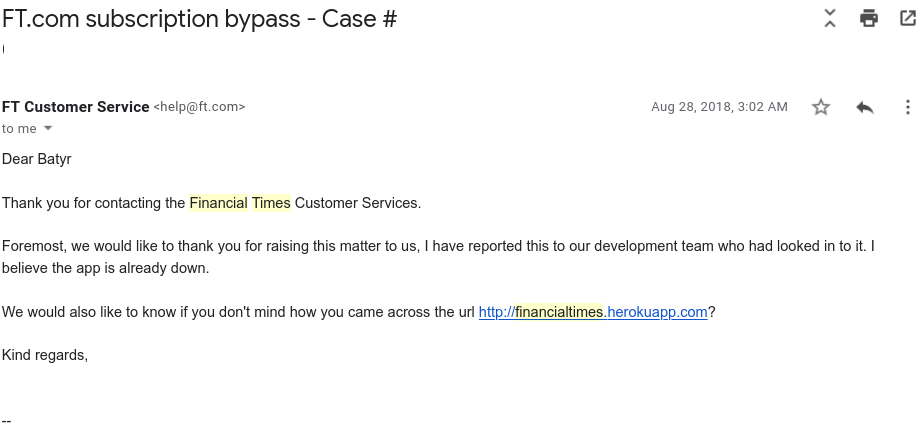Click the sender address help@ft.com

199,107
